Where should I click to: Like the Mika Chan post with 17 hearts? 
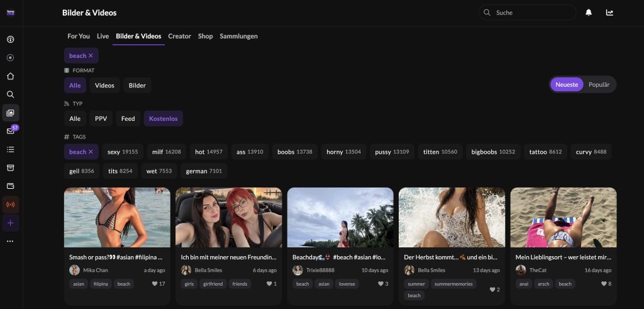[x=155, y=284]
